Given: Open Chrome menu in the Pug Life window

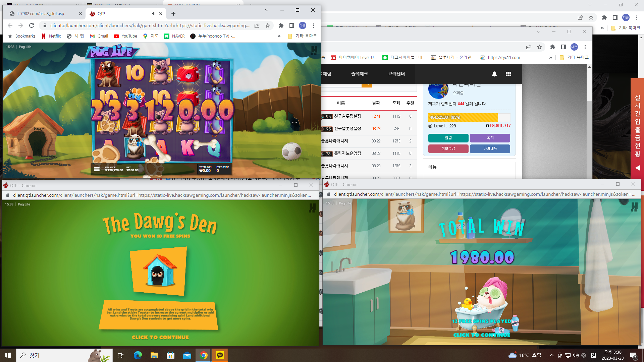Looking at the screenshot, I should pyautogui.click(x=313, y=25).
